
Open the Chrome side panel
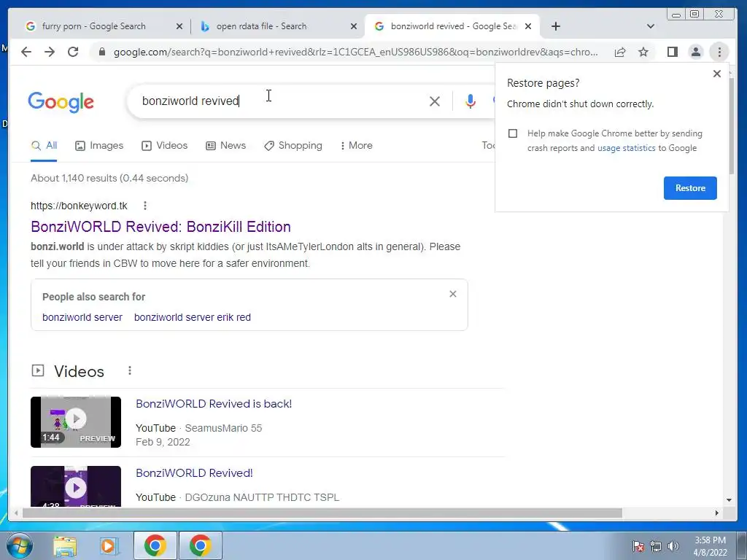click(672, 52)
